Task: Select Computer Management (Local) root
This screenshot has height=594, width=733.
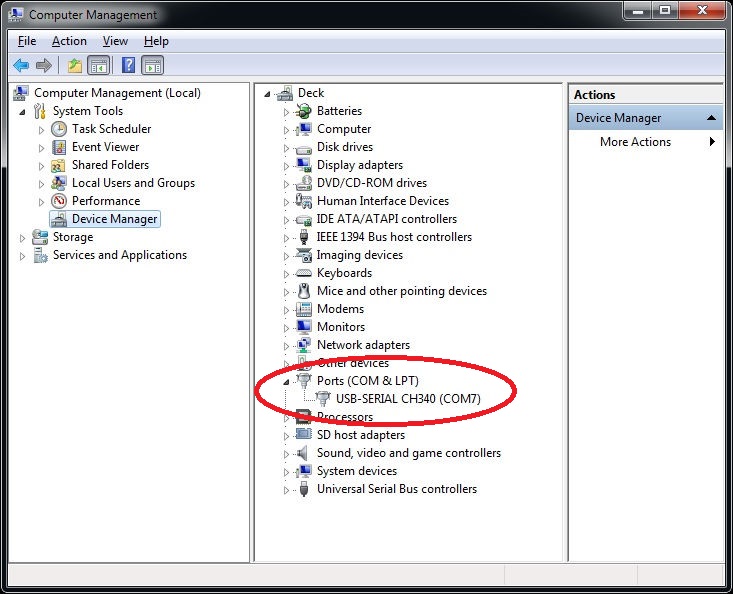Action: click(117, 93)
